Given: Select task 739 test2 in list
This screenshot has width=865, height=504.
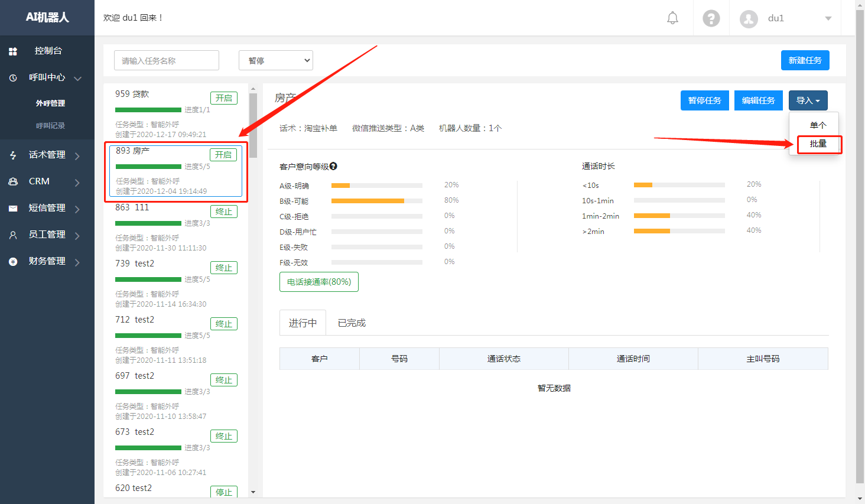Looking at the screenshot, I should tap(176, 284).
